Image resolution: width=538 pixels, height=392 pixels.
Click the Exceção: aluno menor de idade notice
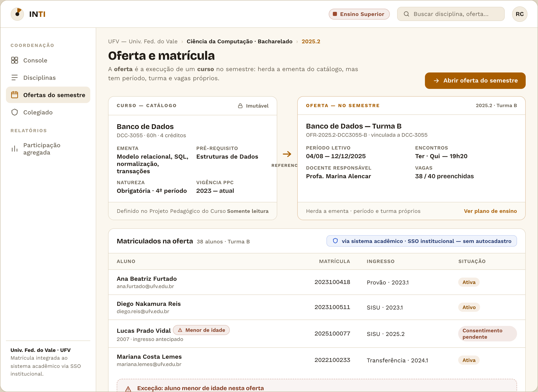[317, 386]
